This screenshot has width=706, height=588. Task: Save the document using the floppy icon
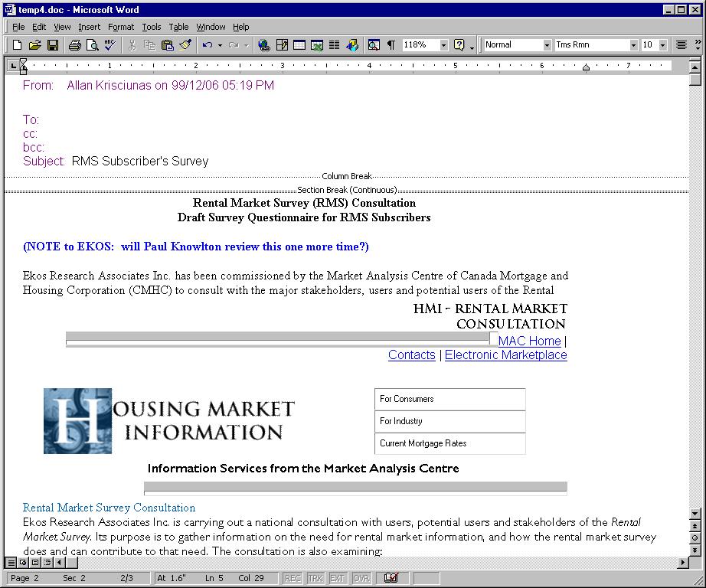pyautogui.click(x=53, y=45)
